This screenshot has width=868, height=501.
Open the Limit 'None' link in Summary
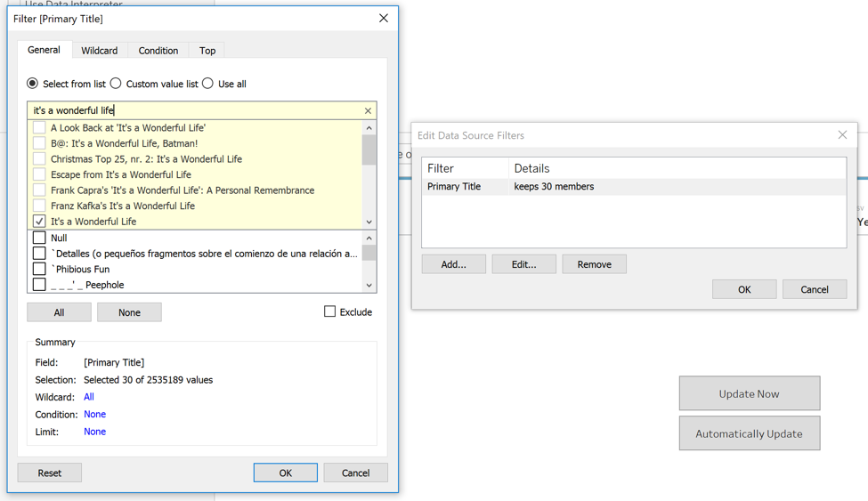pyautogui.click(x=94, y=432)
